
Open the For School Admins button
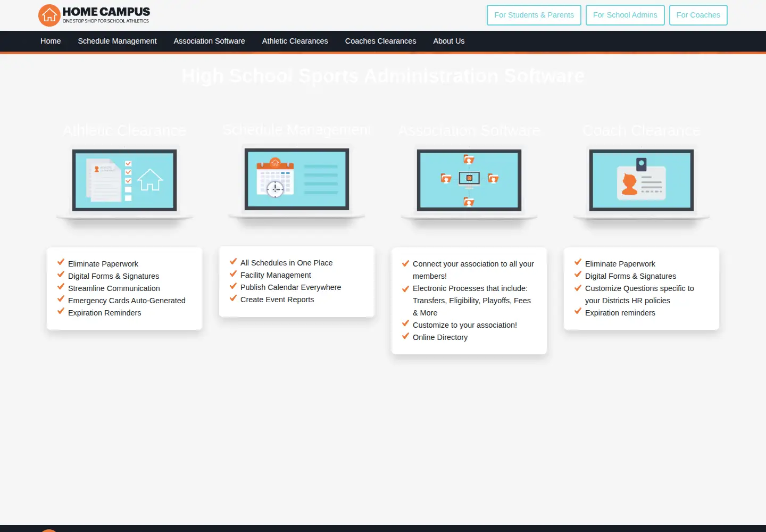click(x=625, y=15)
